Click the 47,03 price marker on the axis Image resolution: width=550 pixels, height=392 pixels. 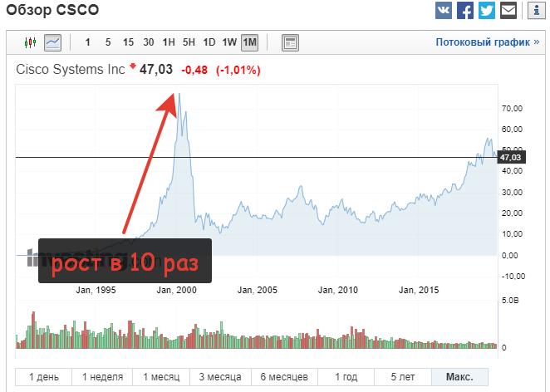(510, 157)
